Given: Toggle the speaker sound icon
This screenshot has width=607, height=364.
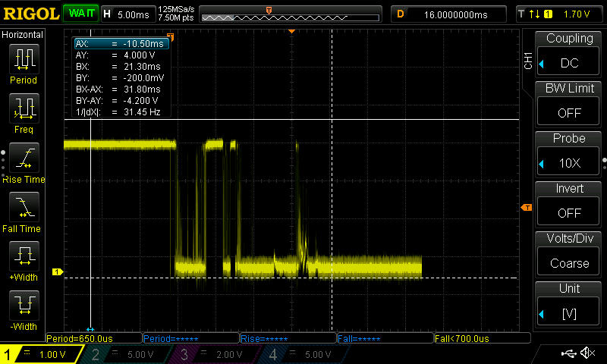Looking at the screenshot, I should (x=587, y=353).
